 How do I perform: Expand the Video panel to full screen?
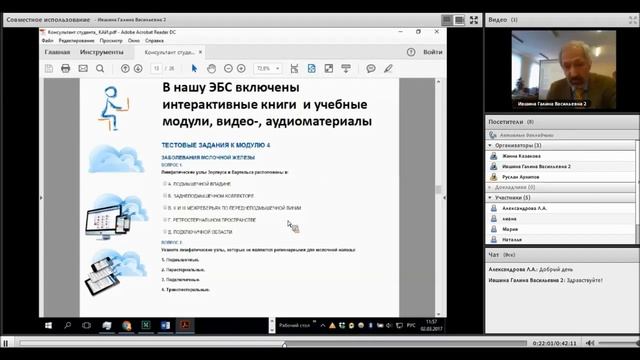pos(633,20)
